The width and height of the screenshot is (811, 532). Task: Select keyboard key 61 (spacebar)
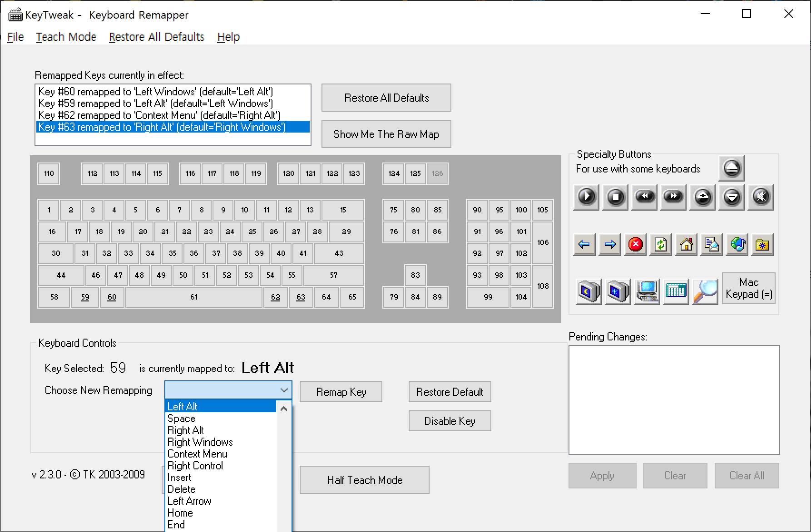pyautogui.click(x=194, y=297)
